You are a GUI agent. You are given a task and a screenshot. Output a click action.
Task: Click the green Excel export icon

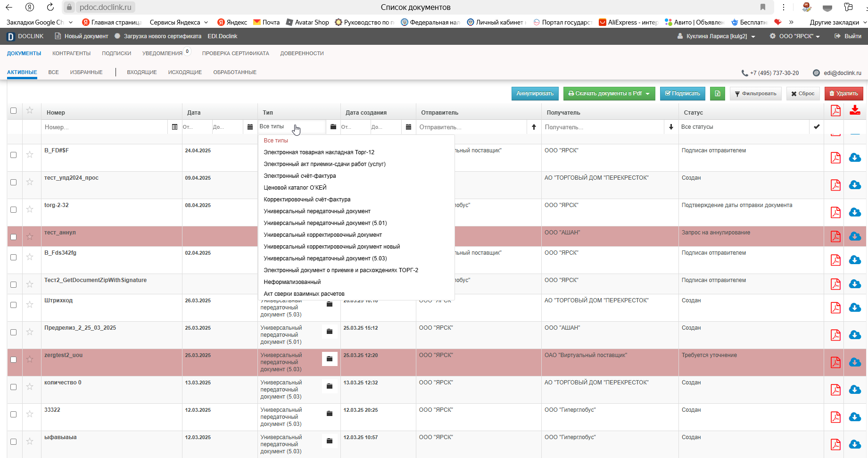[x=718, y=93]
